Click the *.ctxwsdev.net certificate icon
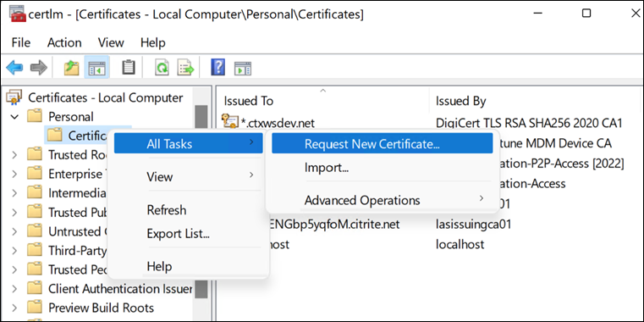This screenshot has height=322, width=644. coord(229,122)
